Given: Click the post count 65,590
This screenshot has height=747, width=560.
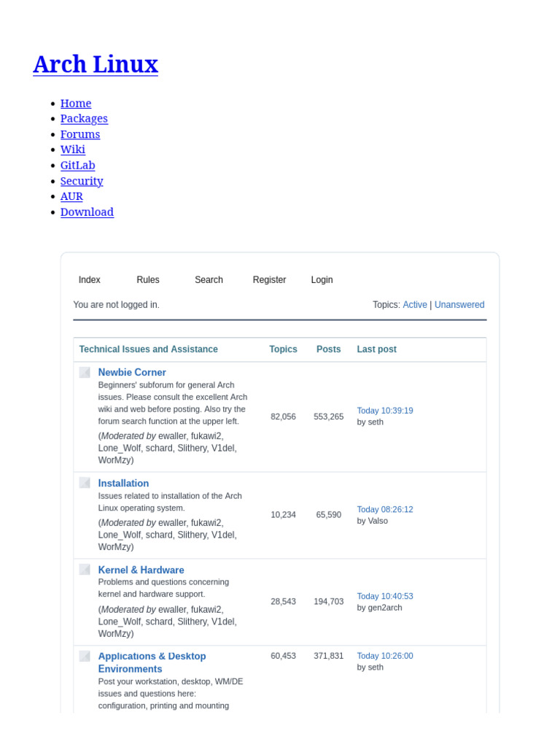Looking at the screenshot, I should tap(329, 514).
